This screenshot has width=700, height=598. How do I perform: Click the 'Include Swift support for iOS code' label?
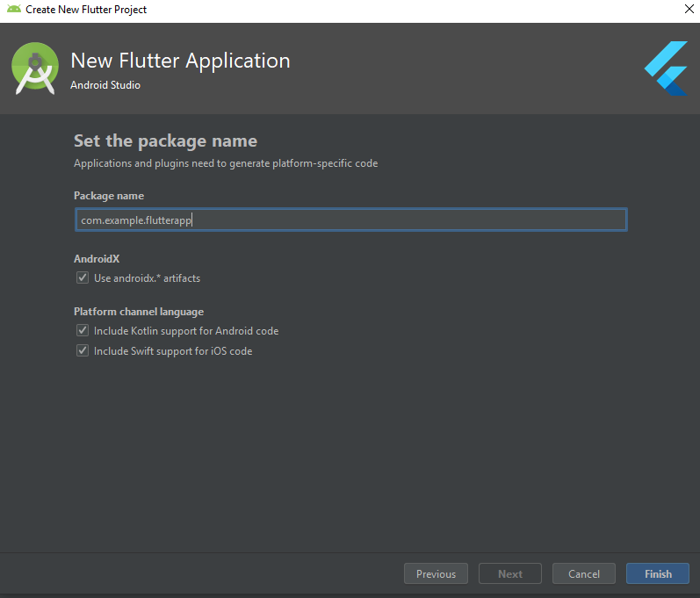click(173, 351)
